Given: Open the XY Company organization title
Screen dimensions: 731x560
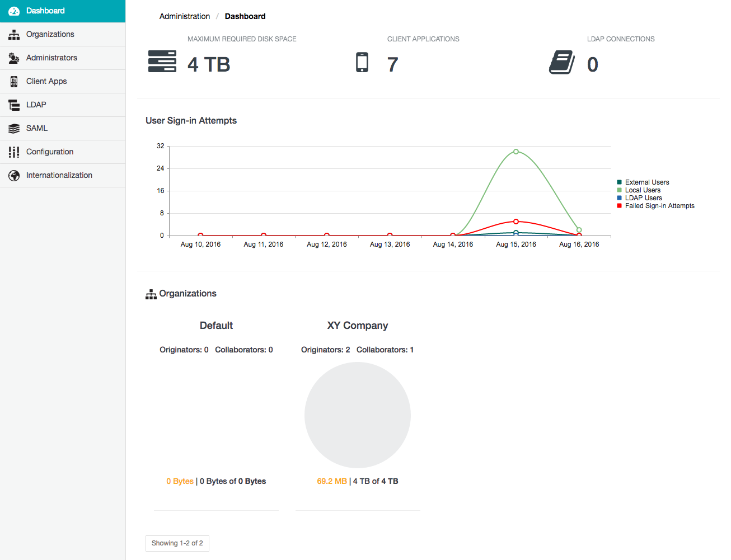Looking at the screenshot, I should coord(357,326).
